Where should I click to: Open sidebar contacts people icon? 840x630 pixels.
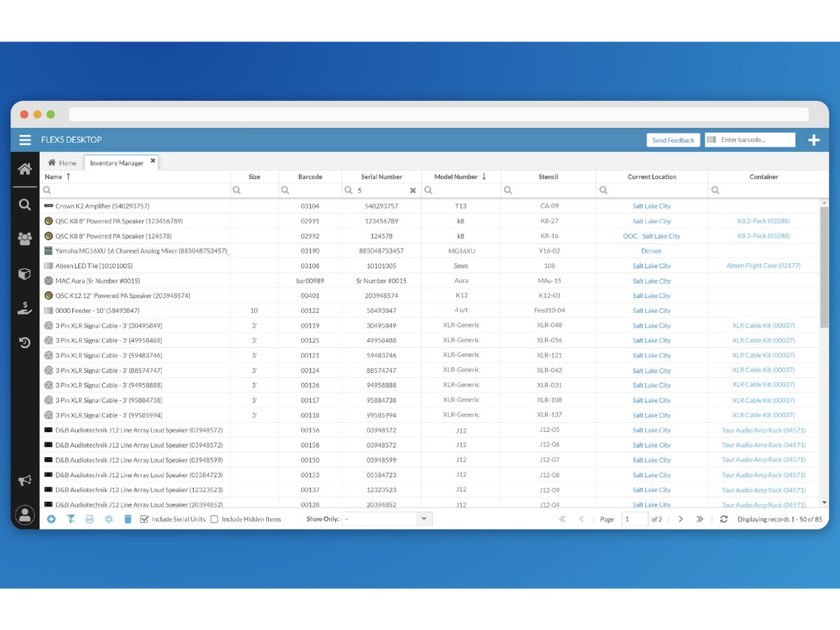click(x=25, y=239)
